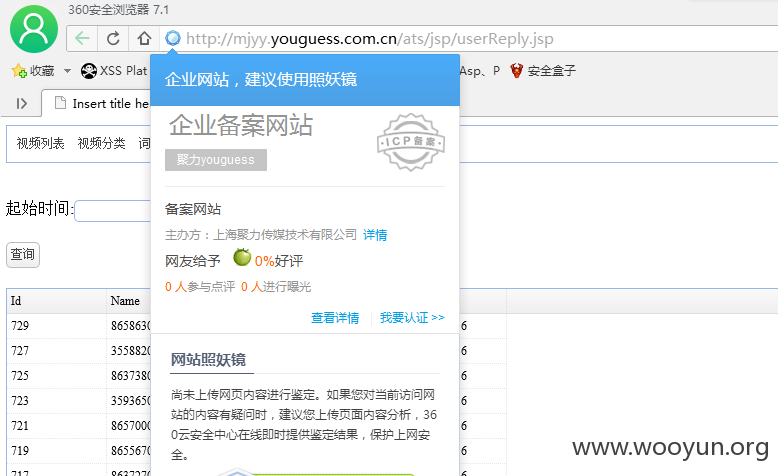Open the Asp、P bookmark

coord(479,71)
